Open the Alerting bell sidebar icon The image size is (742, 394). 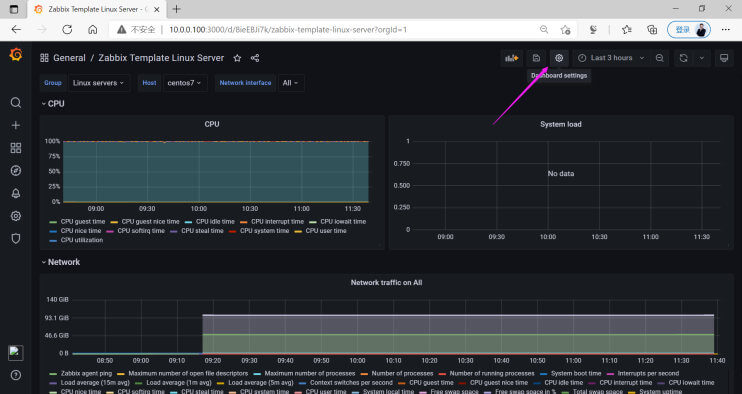pos(16,193)
